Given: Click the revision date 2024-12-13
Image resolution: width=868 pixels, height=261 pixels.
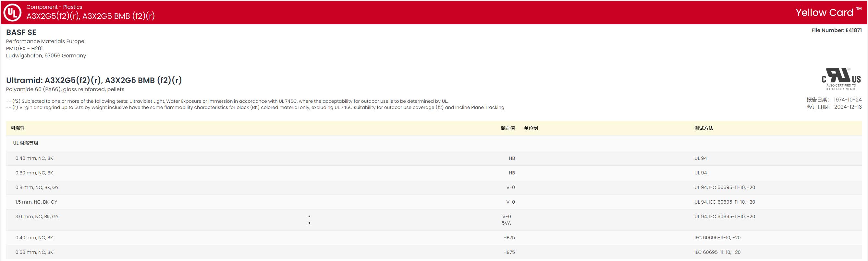Looking at the screenshot, I should (x=848, y=107).
